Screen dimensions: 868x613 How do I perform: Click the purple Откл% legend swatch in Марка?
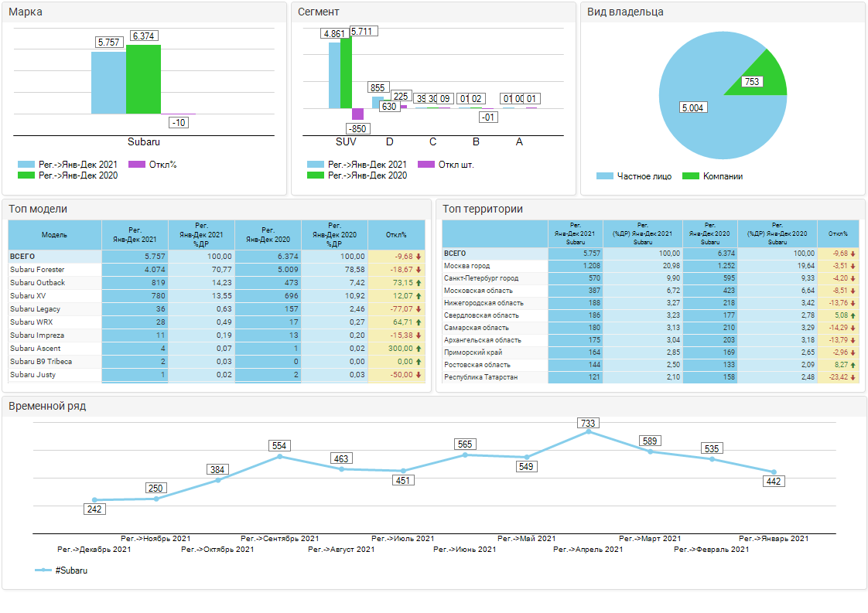coord(136,165)
